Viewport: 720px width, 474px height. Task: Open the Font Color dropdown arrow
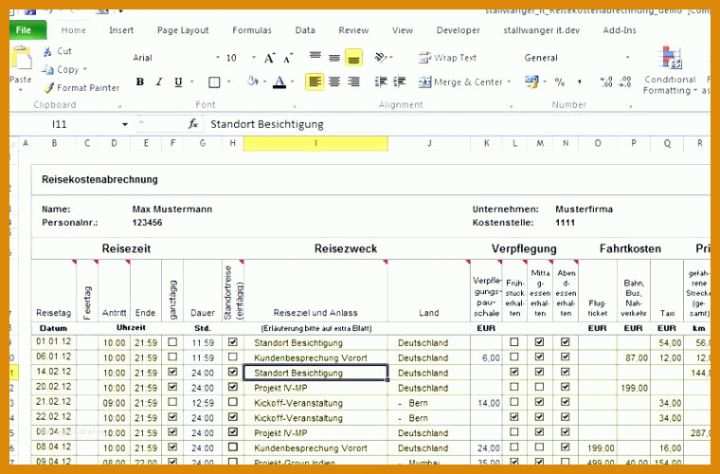click(x=292, y=82)
